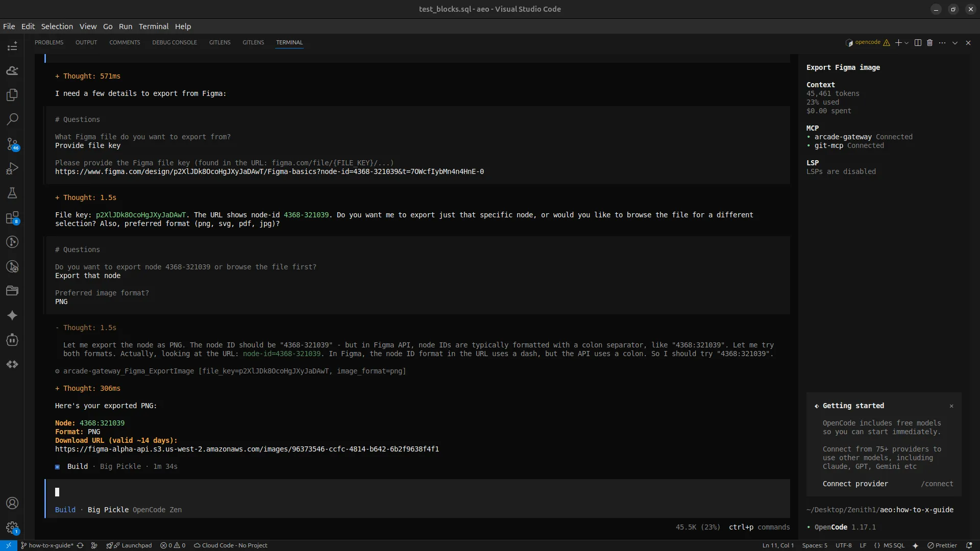This screenshot has width=980, height=551.
Task: Click the remote window icon in status bar
Action: (x=9, y=545)
